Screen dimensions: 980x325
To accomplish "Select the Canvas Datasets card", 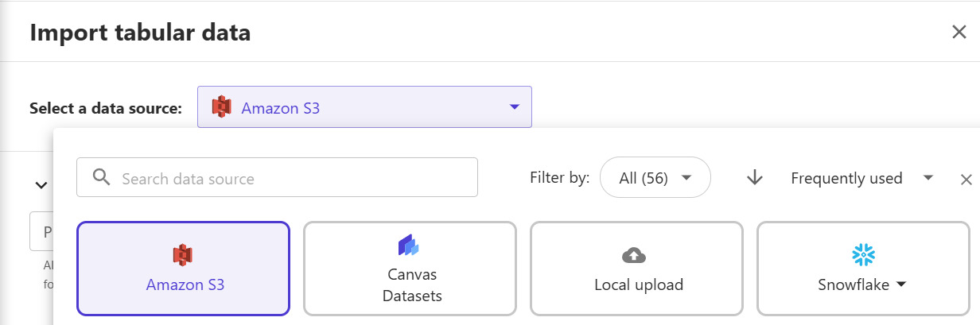I will pos(410,269).
